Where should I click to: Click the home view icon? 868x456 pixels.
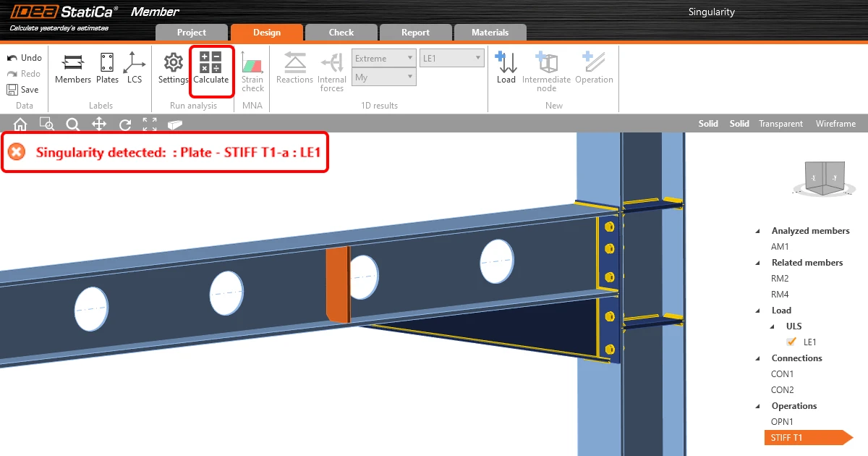(20, 124)
